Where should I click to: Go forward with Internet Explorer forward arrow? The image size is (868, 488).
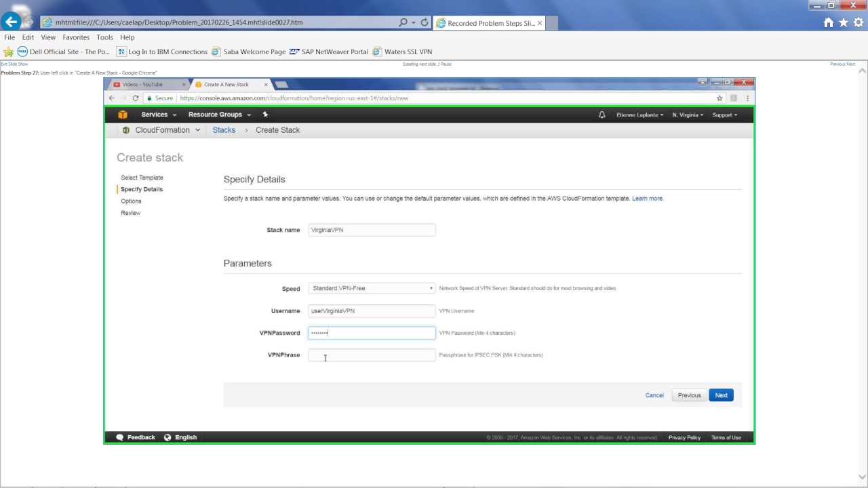click(x=29, y=22)
